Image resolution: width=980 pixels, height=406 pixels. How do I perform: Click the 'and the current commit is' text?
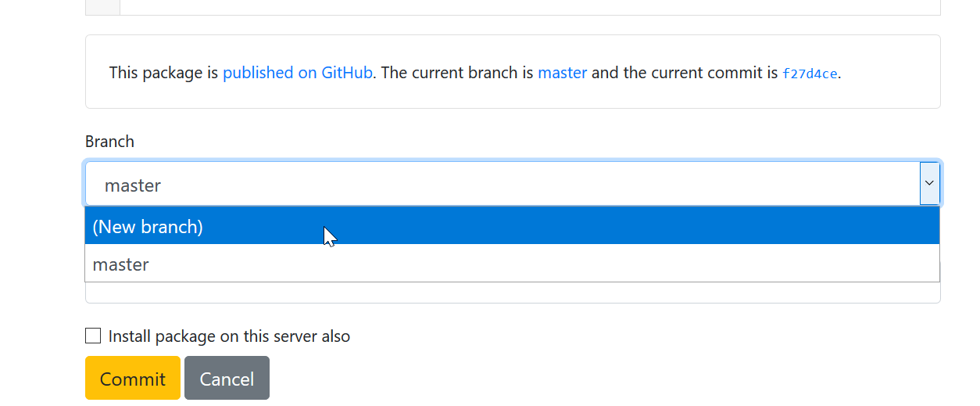tap(685, 73)
